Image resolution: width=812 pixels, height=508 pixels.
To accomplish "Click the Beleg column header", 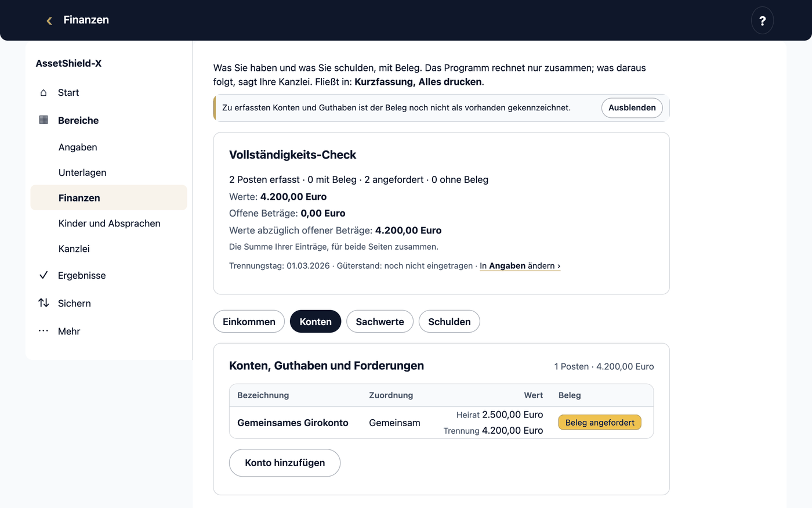I will (570, 395).
